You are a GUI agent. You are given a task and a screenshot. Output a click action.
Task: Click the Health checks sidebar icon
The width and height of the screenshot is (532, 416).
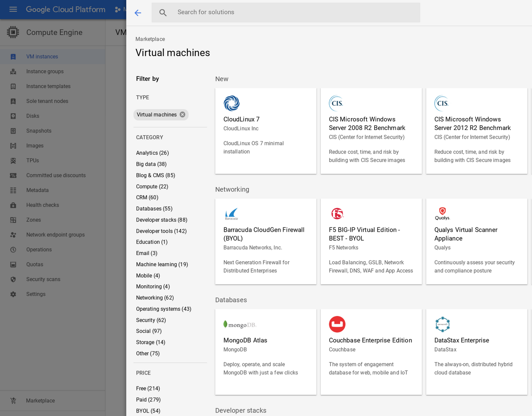[13, 205]
